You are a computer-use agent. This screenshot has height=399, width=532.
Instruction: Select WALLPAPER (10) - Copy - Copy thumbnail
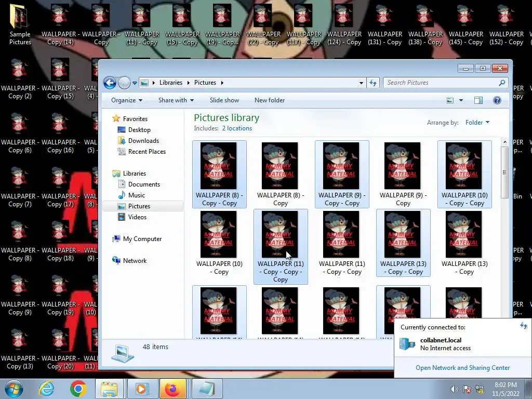click(464, 174)
